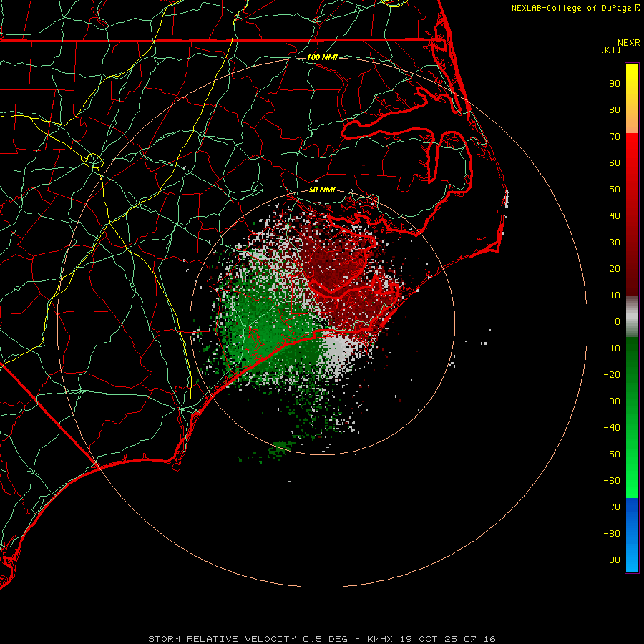Click the 30 value on the velocity scale
Image resolution: width=644 pixels, height=644 pixels.
[x=615, y=243]
